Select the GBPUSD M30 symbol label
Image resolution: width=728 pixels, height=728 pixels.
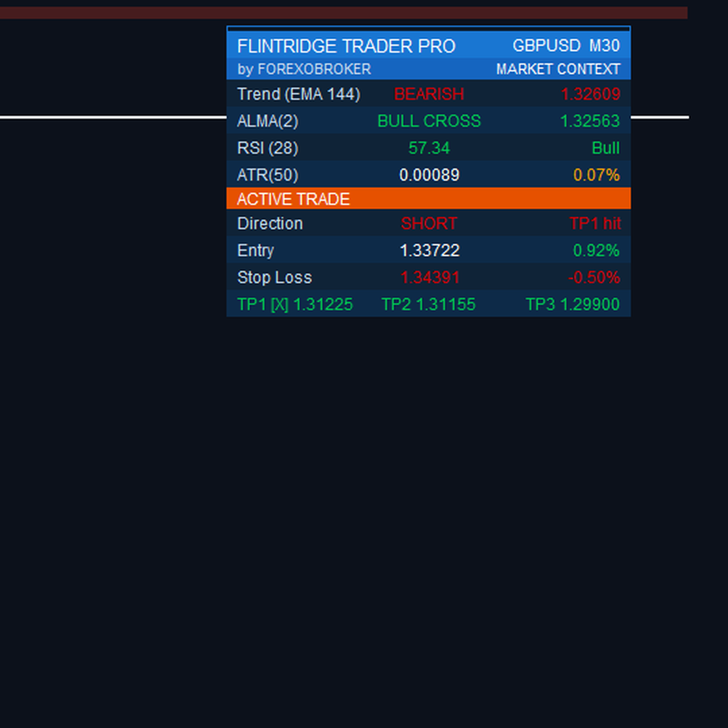click(566, 46)
